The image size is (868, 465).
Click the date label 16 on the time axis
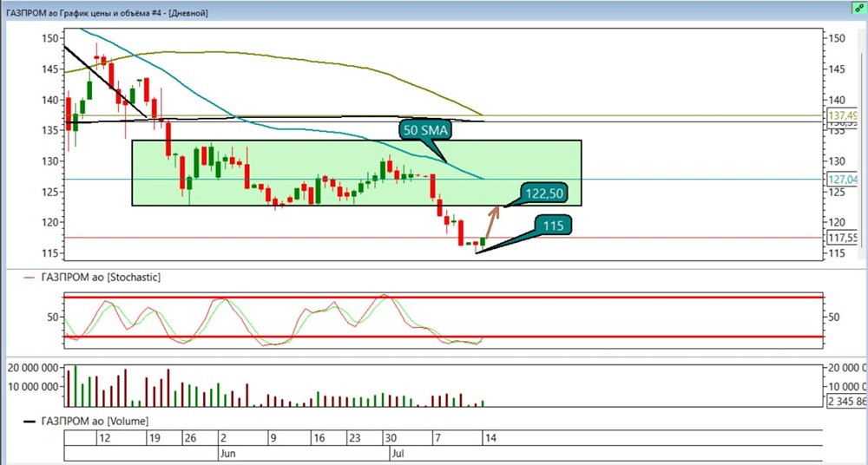[x=319, y=438]
